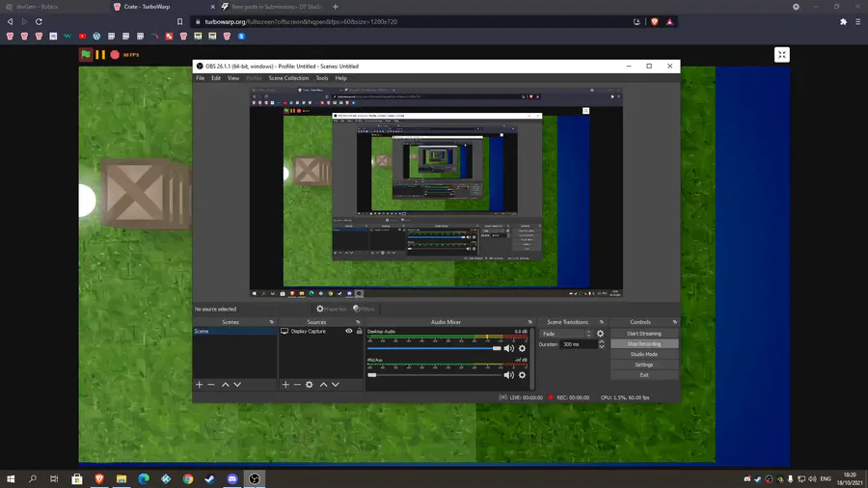Image resolution: width=868 pixels, height=488 pixels.
Task: Toggle visibility eye for Display Capture source
Action: (x=349, y=331)
